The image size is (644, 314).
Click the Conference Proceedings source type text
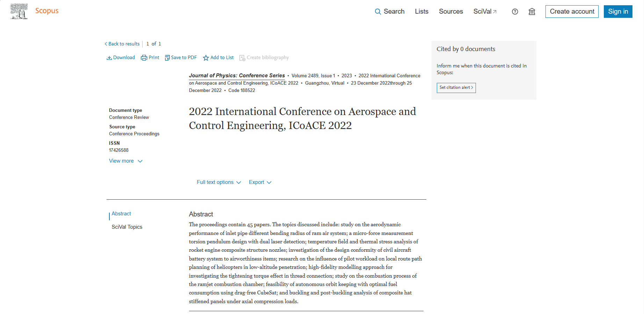click(134, 134)
